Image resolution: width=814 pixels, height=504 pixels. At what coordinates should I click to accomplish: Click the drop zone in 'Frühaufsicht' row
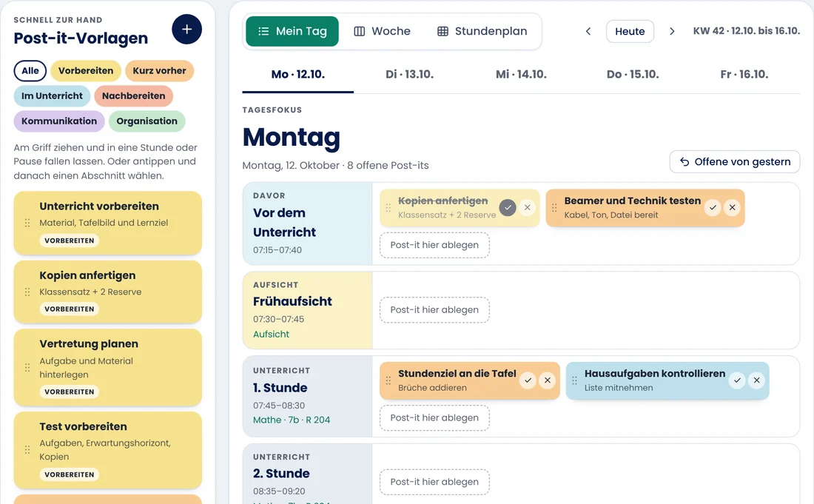[x=434, y=310]
